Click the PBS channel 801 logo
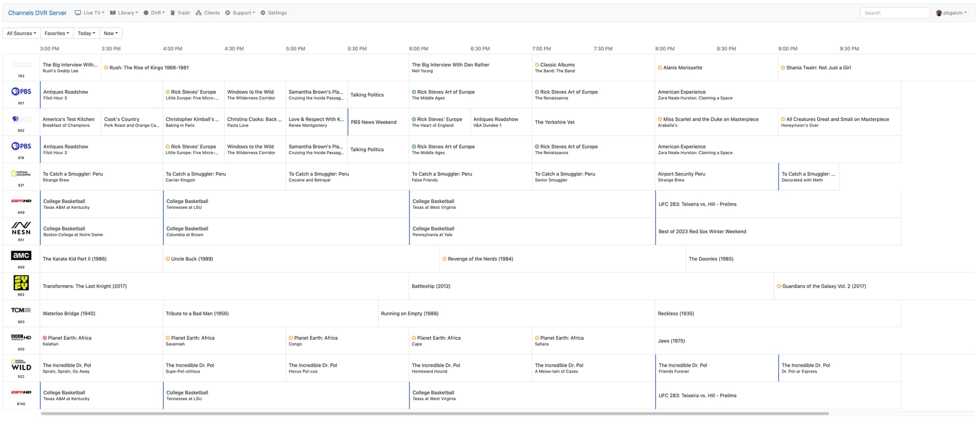Screen dimensions: 980x422 tap(21, 92)
